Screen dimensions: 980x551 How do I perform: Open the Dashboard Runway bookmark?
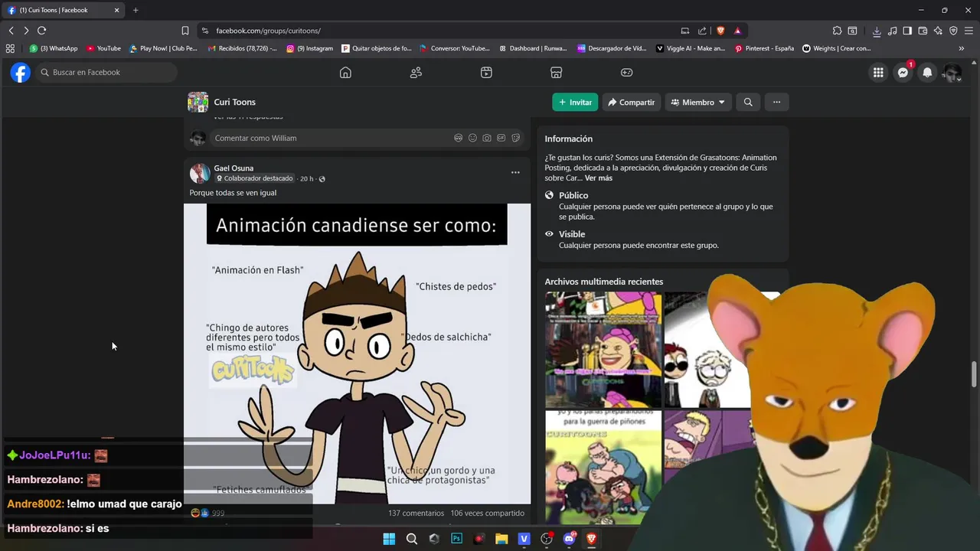(533, 48)
